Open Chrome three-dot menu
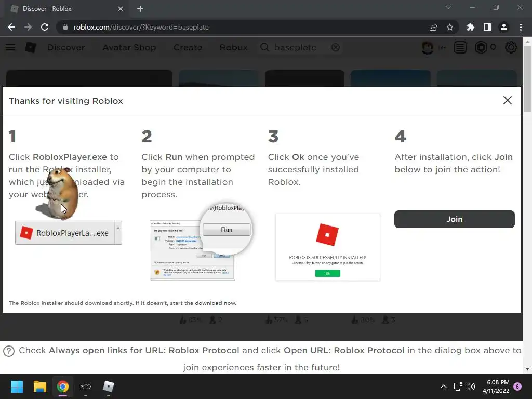The height and width of the screenshot is (399, 532). pyautogui.click(x=521, y=27)
